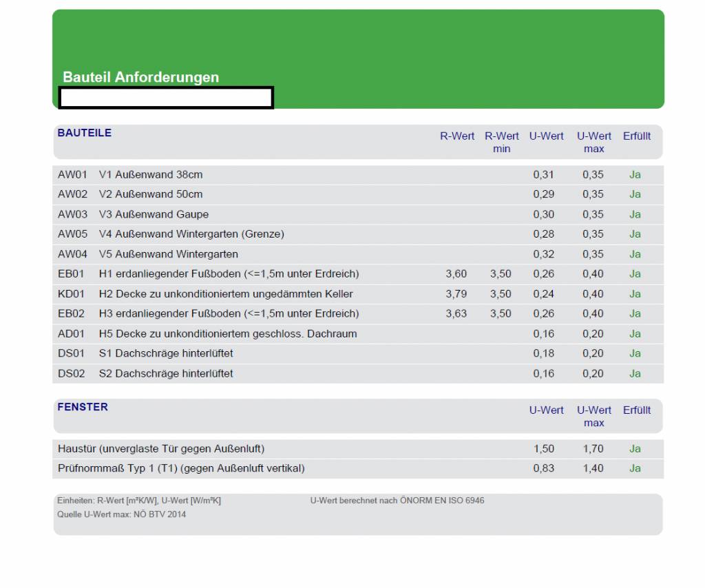Select the 'BAUTEILE' section heading
The image size is (705, 588).
click(x=85, y=133)
